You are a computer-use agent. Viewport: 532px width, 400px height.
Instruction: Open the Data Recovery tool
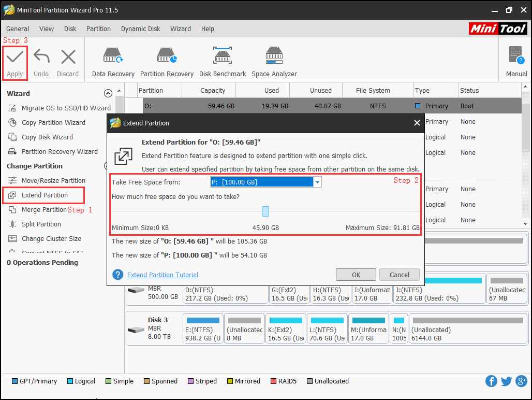click(x=113, y=57)
